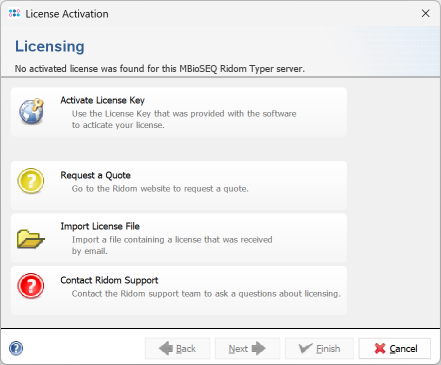The width and height of the screenshot is (441, 365).
Task: Click the right arrow icon on Next
Action: [x=259, y=348]
